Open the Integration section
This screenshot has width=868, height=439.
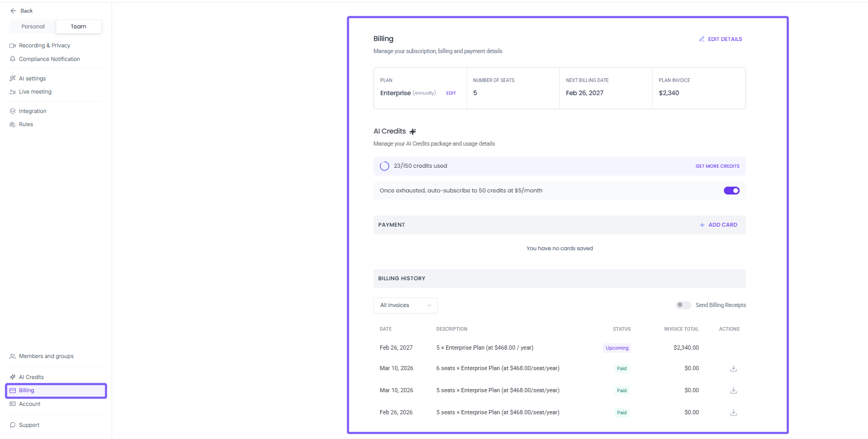click(x=32, y=111)
